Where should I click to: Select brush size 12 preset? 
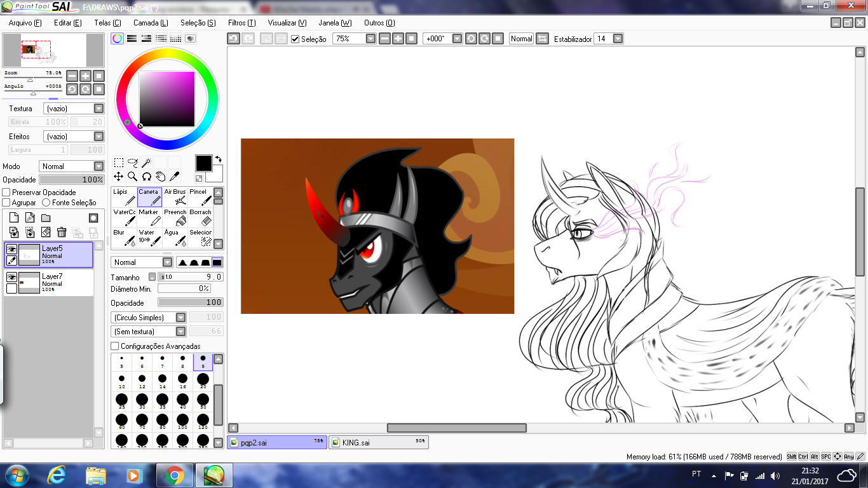coord(142,380)
